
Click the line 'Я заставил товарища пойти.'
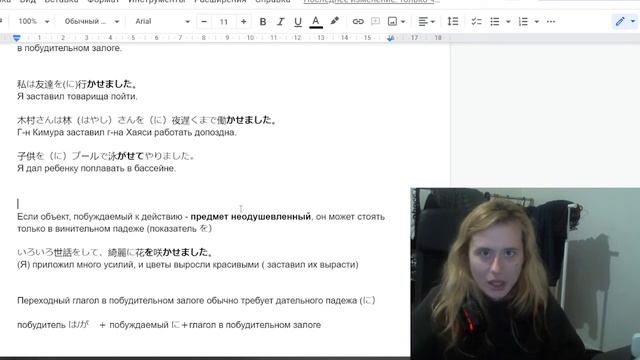click(77, 97)
